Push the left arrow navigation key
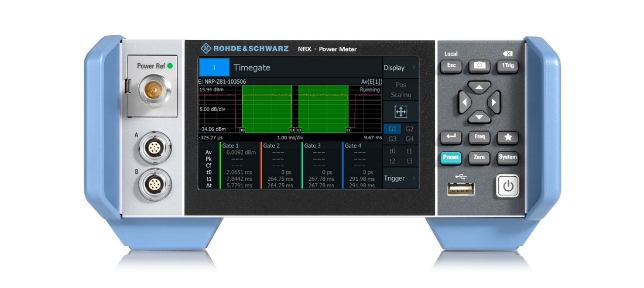The height and width of the screenshot is (288, 644). tap(464, 102)
